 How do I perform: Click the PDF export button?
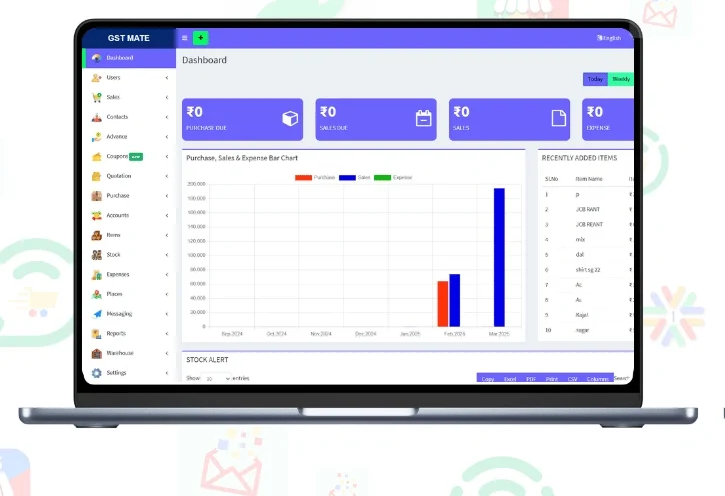pos(532,379)
